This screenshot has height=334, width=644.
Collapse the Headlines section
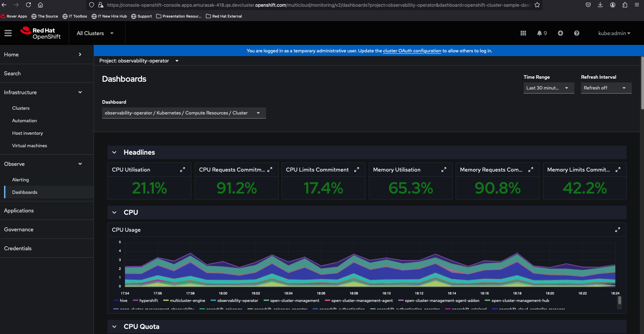click(x=115, y=153)
